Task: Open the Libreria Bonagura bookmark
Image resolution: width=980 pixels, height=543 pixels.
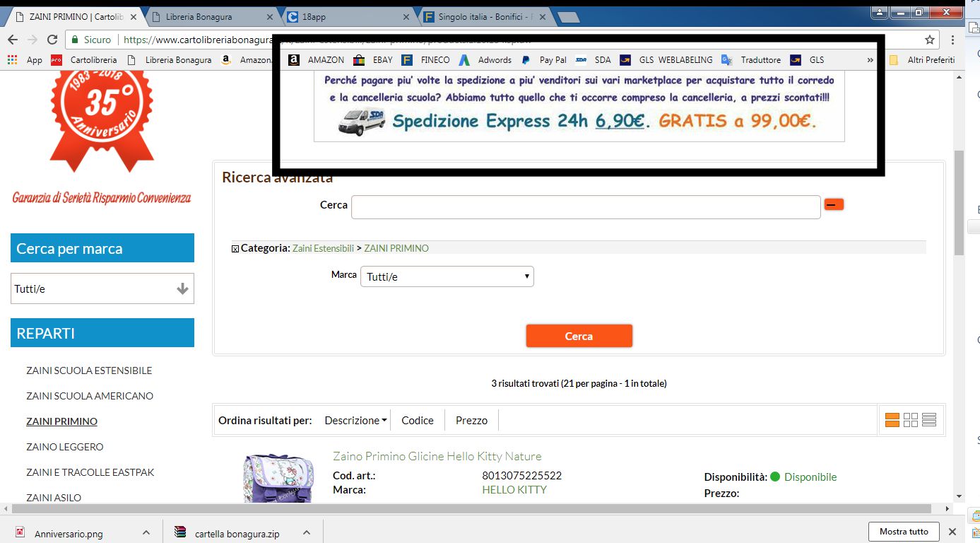Action: 170,60
